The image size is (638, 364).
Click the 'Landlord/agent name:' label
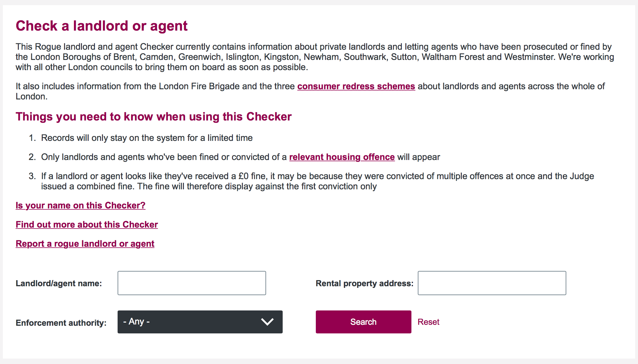[59, 283]
